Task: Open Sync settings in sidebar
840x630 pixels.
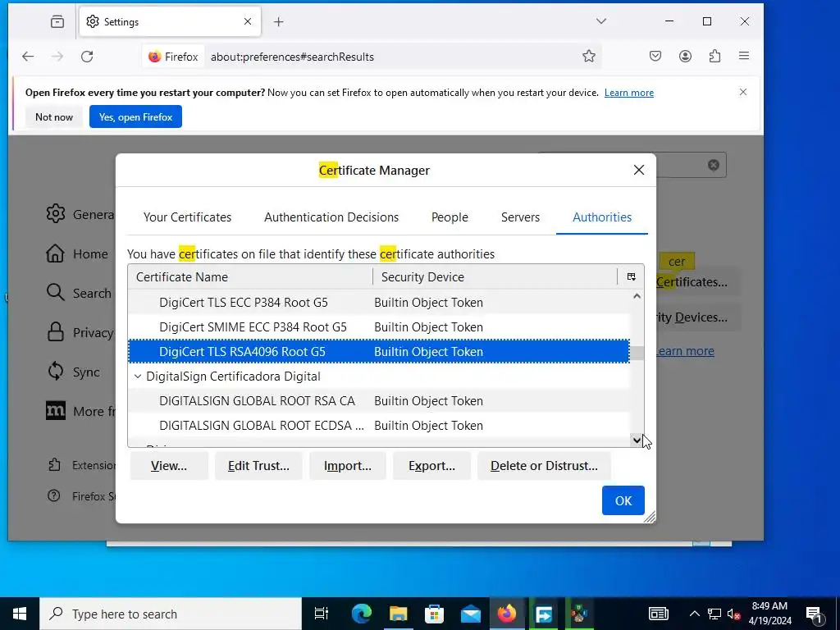Action: point(55,372)
